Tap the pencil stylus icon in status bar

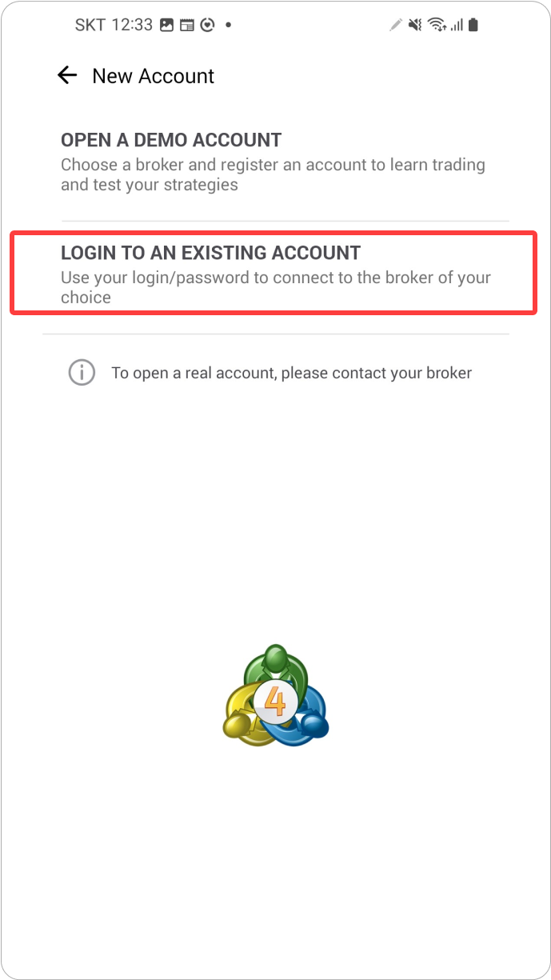pos(395,26)
